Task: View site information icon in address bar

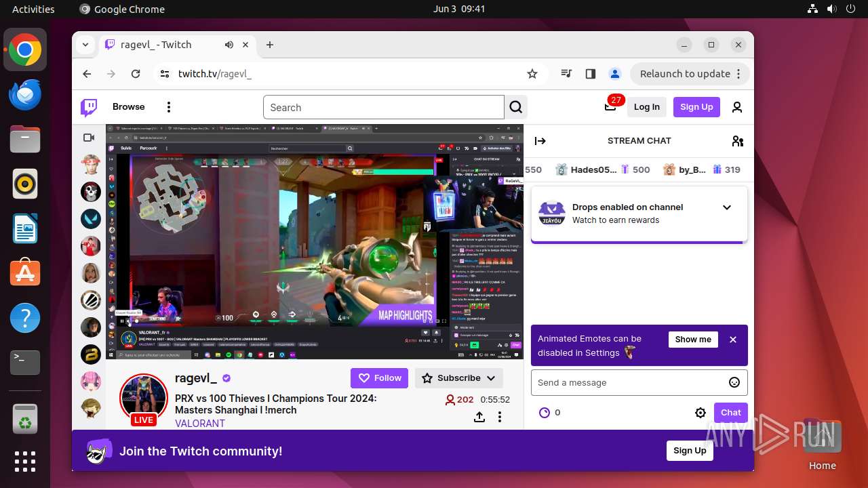Action: [x=165, y=74]
